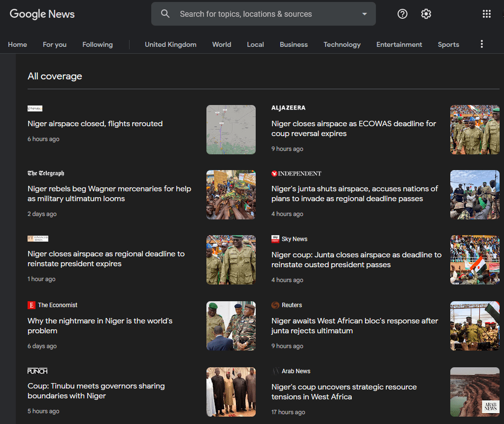Open the Help question mark icon
This screenshot has height=424, width=504.
point(403,14)
